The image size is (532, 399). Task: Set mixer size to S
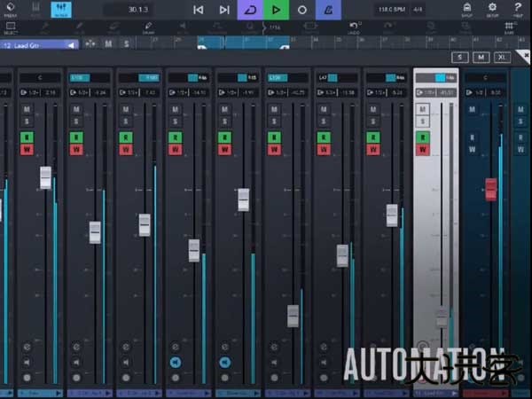459,58
